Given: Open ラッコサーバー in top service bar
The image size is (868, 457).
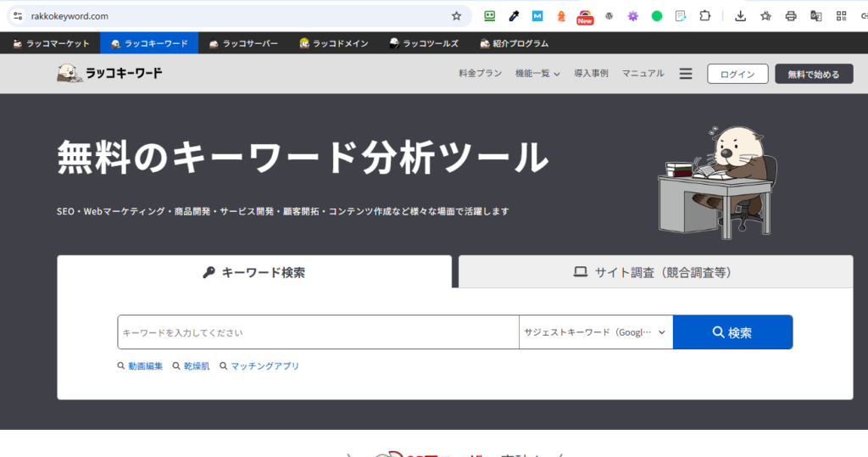Looking at the screenshot, I should point(243,43).
